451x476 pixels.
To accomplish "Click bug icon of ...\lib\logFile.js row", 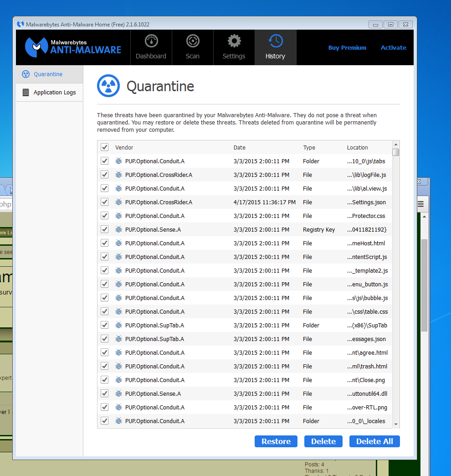I will click(118, 175).
